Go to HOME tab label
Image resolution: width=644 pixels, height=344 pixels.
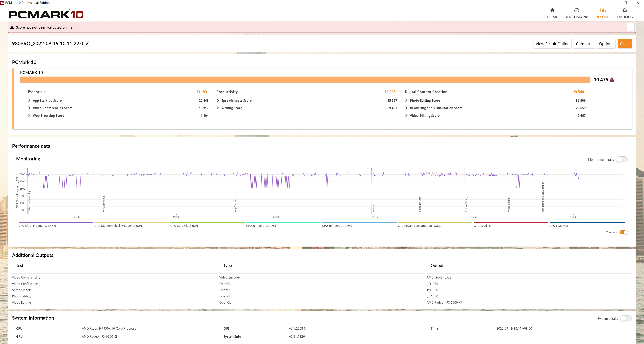(x=552, y=17)
